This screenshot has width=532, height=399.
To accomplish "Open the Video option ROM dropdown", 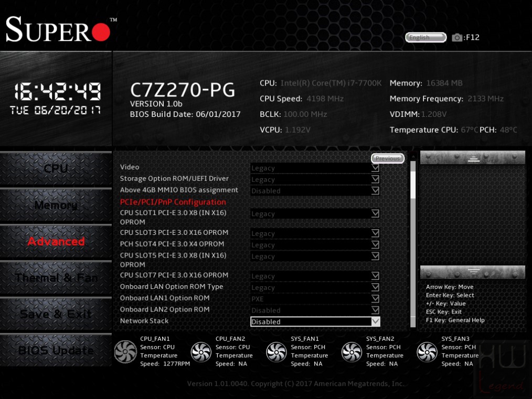I will point(315,168).
